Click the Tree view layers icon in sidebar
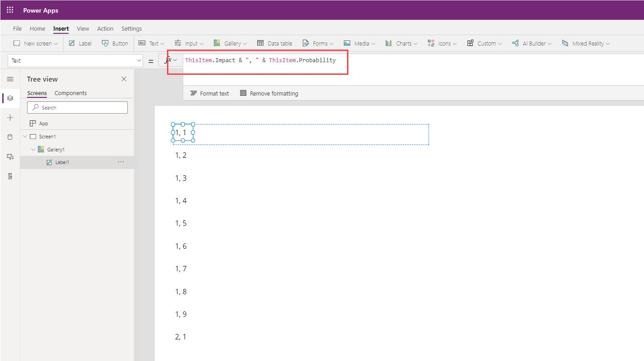The height and width of the screenshot is (361, 644). click(x=10, y=98)
